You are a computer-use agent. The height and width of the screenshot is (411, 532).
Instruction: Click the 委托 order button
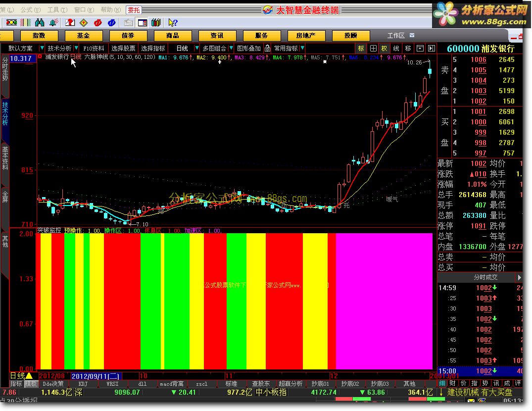134,10
